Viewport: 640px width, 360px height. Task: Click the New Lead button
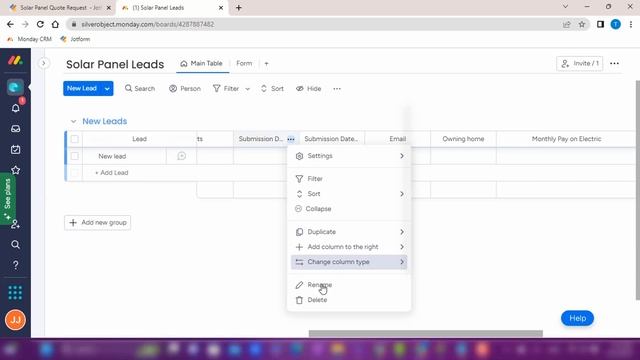[x=82, y=89]
